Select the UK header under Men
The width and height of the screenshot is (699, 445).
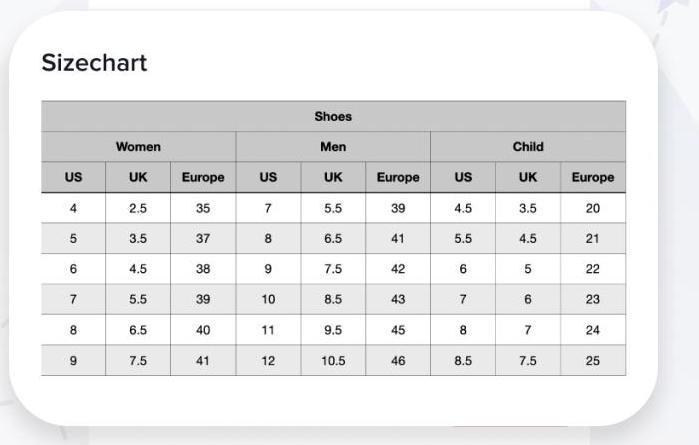[333, 177]
